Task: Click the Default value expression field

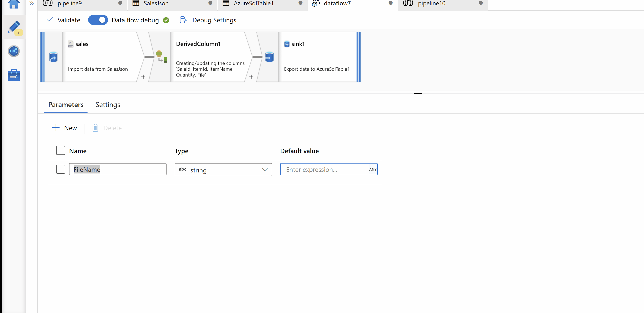Action: point(324,170)
